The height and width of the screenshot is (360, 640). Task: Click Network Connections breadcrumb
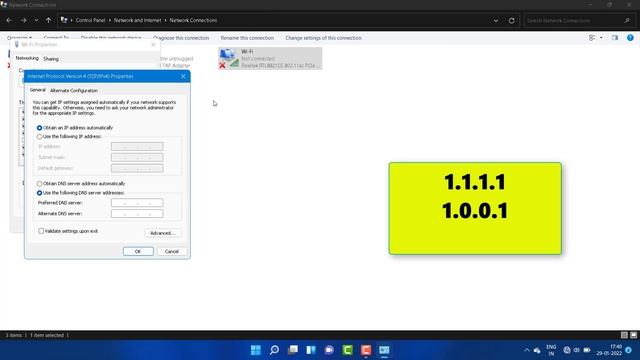click(x=193, y=20)
